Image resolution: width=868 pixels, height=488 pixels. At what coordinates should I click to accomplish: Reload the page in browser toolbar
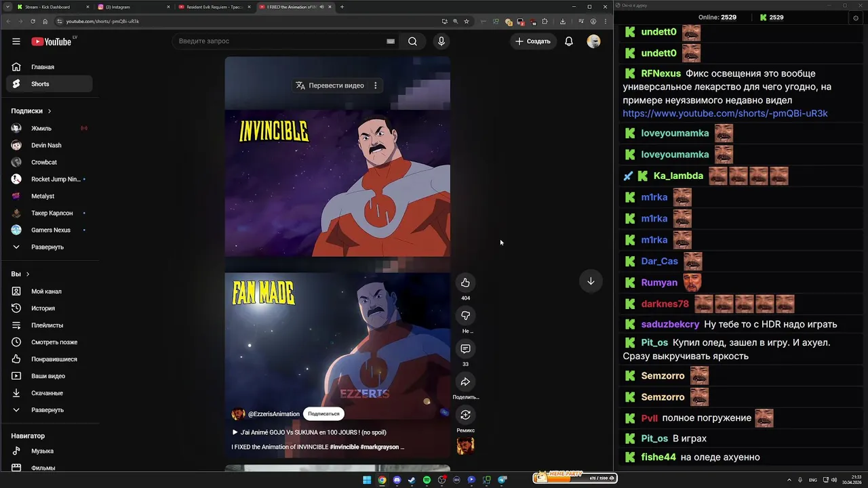(33, 21)
